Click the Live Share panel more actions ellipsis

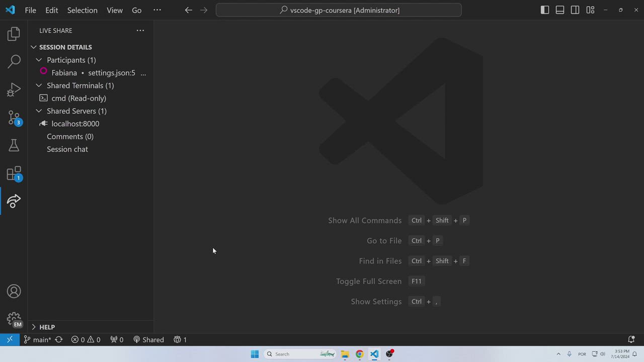(140, 31)
